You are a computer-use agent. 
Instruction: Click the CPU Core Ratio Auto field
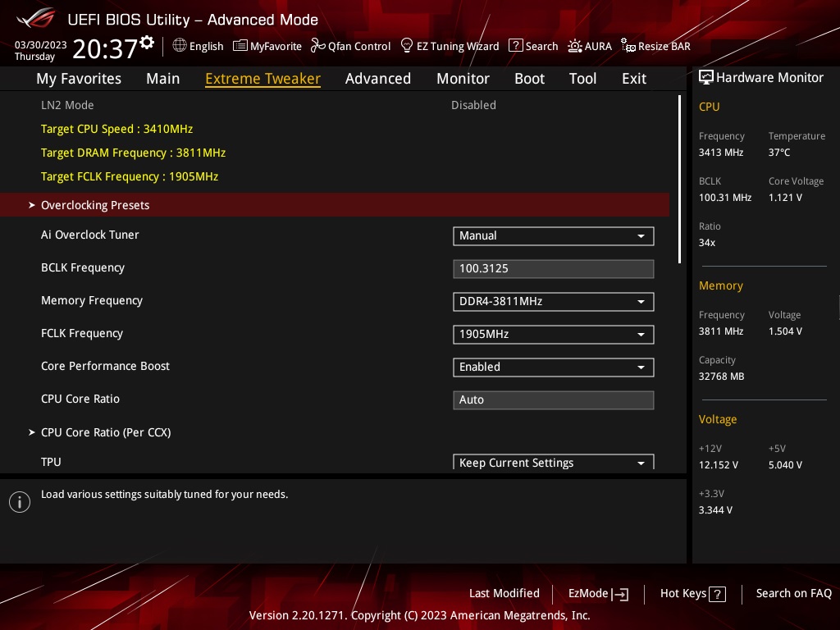(554, 399)
